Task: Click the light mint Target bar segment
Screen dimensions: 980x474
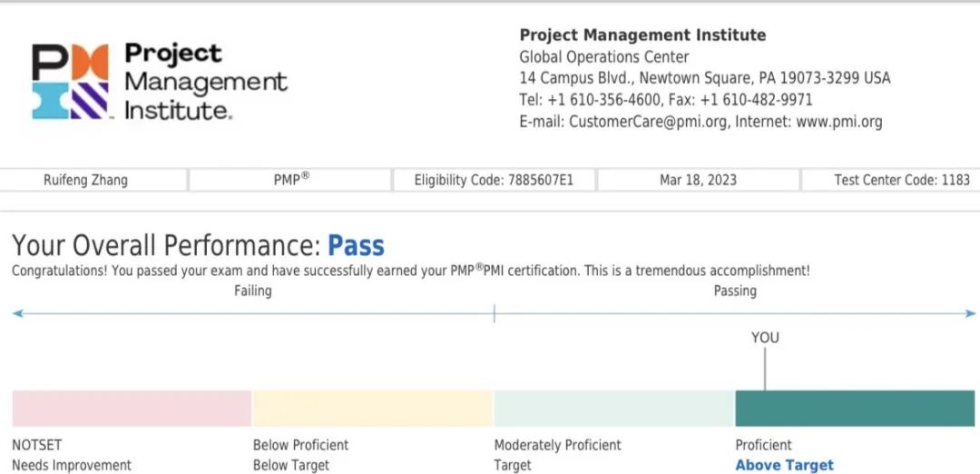Action: click(x=614, y=409)
